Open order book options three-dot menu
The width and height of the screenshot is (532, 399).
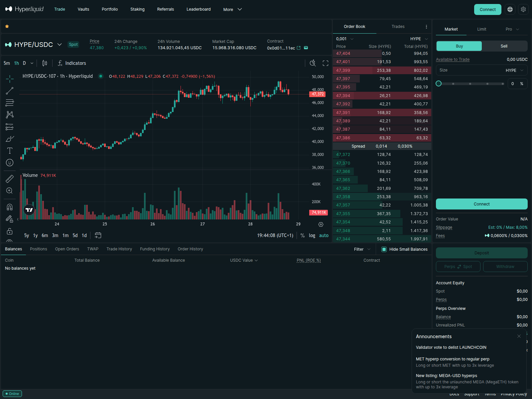coord(426,27)
